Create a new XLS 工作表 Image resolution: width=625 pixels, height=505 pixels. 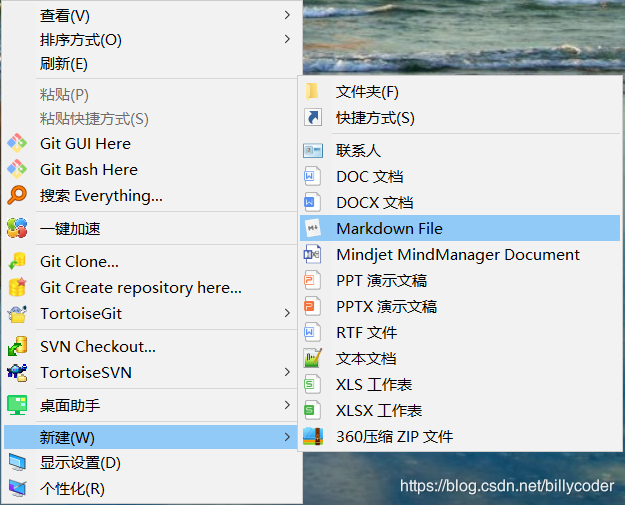[x=460, y=384]
